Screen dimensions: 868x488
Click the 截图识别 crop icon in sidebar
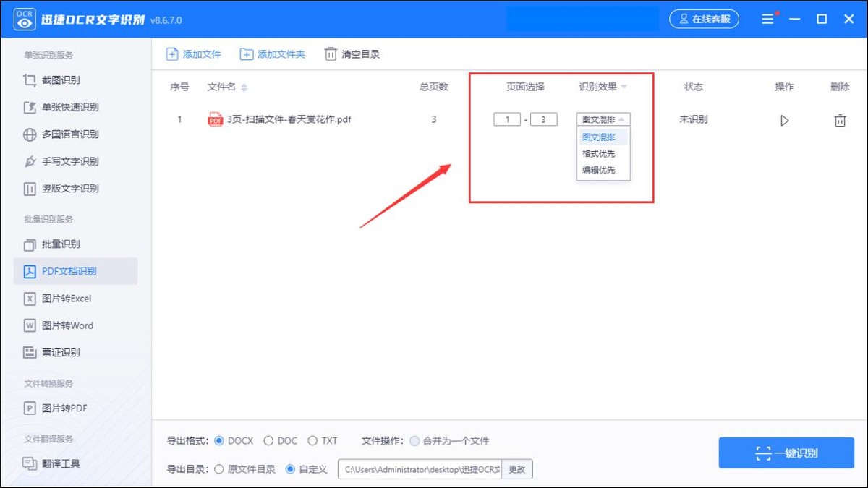(x=30, y=80)
